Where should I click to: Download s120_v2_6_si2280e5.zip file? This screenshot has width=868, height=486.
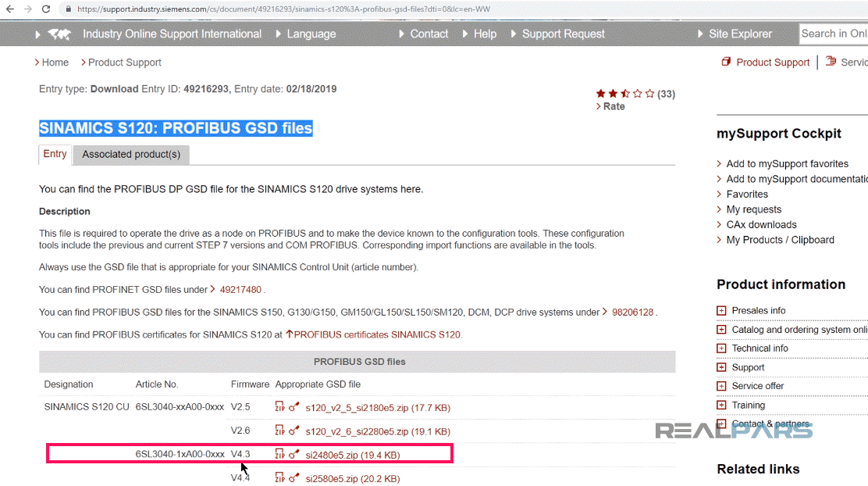click(378, 431)
